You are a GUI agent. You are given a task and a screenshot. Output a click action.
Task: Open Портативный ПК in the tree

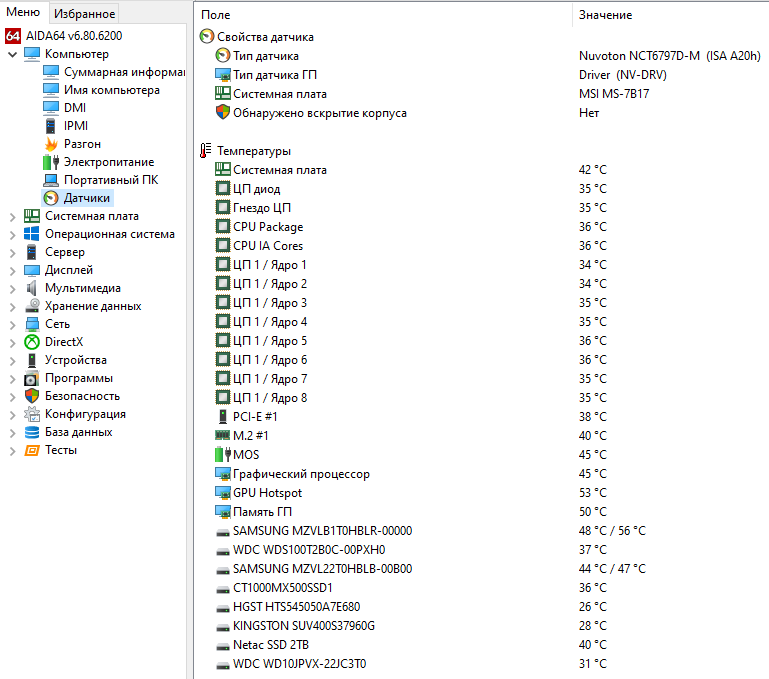(x=111, y=180)
